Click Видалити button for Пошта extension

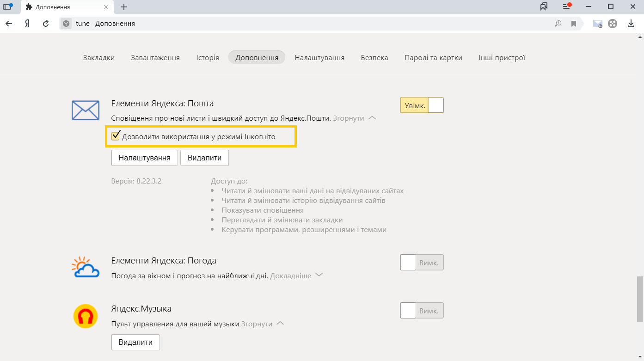[204, 158]
